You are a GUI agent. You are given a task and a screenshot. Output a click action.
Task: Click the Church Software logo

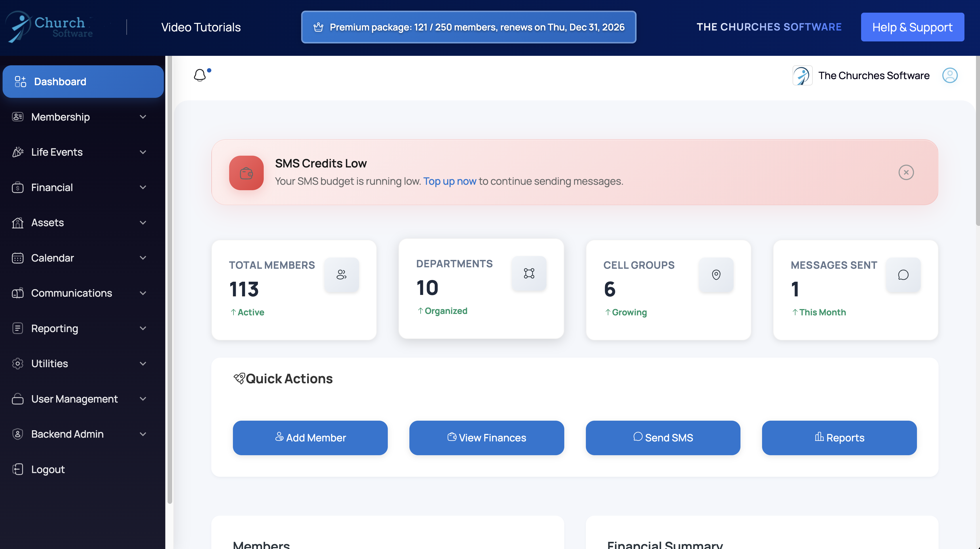[x=50, y=26]
